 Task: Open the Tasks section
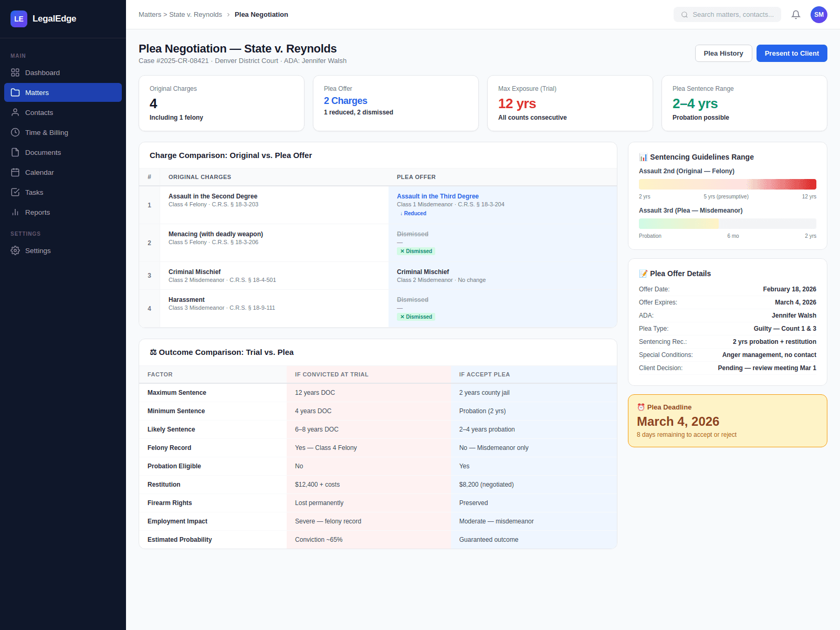(63, 192)
